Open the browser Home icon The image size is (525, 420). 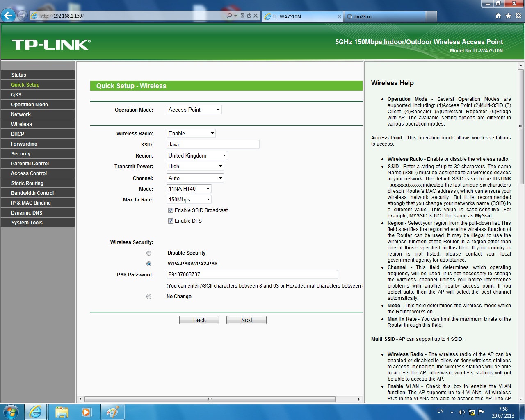tap(498, 16)
